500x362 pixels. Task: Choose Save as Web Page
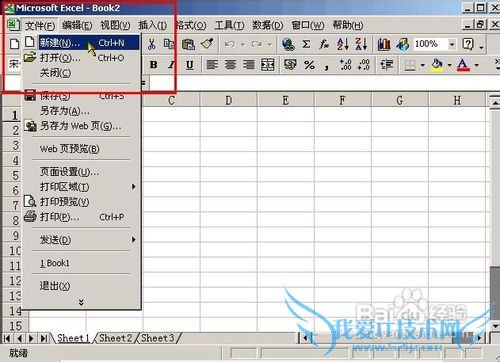coord(81,126)
